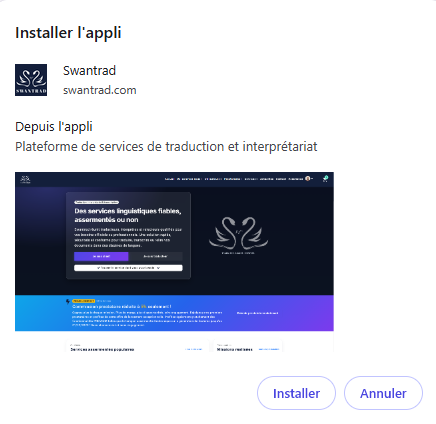Select the 'Plateforme de services de traduction' description
436x424 pixels.
coord(166,147)
